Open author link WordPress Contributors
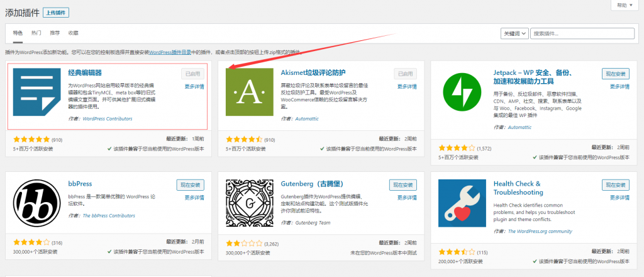The image size is (644, 277). tap(108, 119)
